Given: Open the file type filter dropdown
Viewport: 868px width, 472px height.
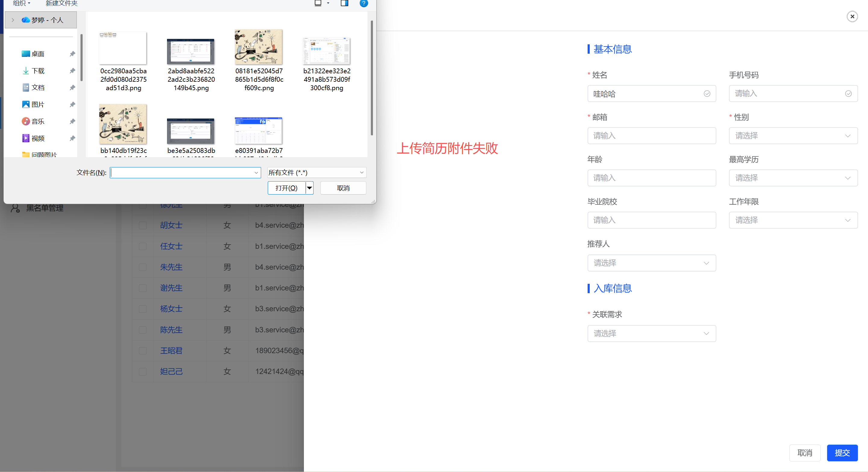Looking at the screenshot, I should click(x=316, y=173).
